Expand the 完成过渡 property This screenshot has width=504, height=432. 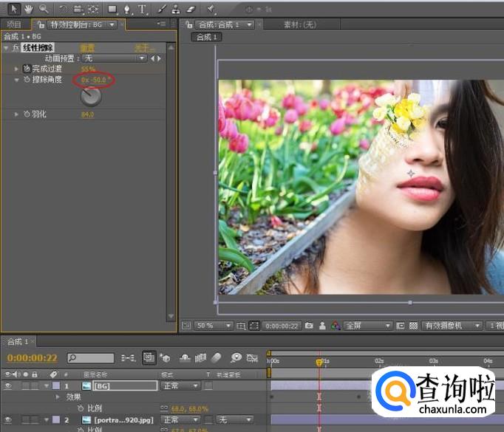pos(18,69)
